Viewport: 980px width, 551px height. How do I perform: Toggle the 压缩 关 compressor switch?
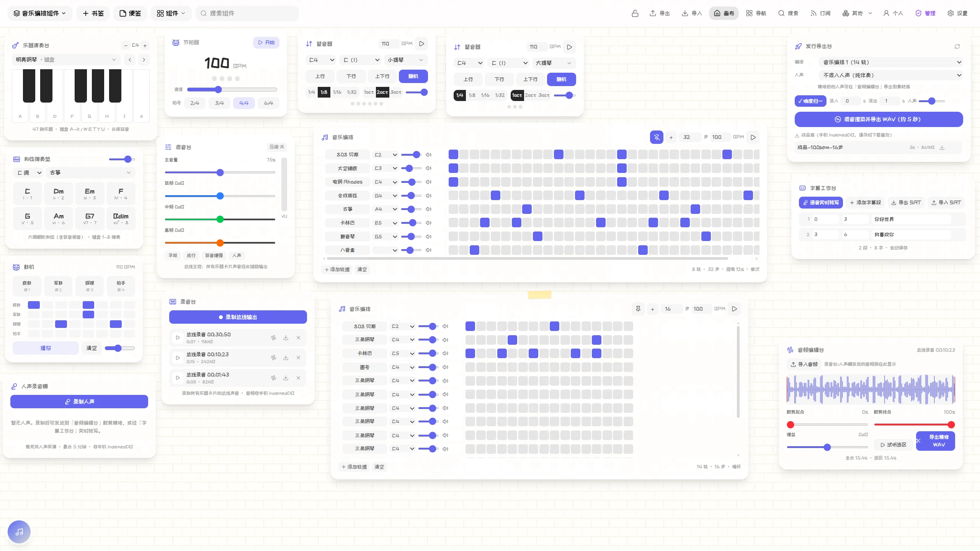coord(277,147)
